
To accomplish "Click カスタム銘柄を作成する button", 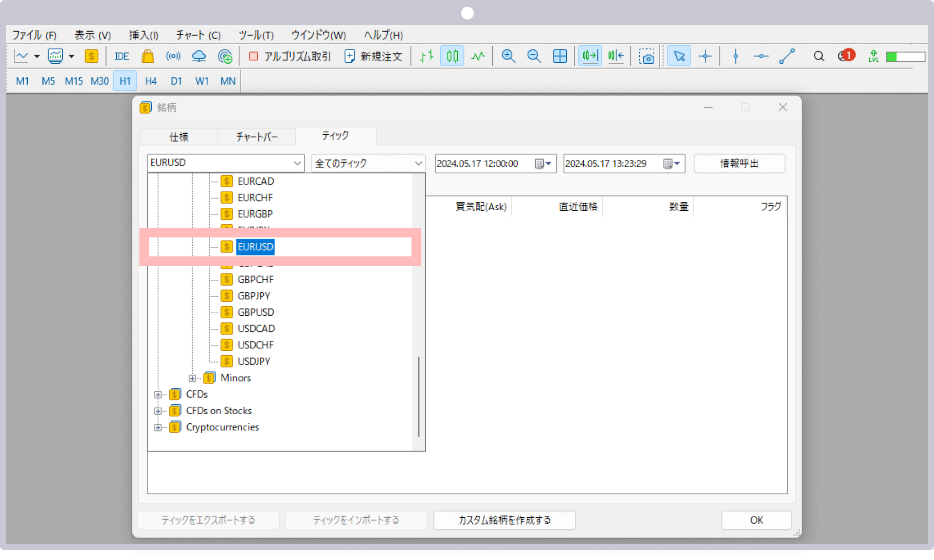I will click(x=504, y=520).
